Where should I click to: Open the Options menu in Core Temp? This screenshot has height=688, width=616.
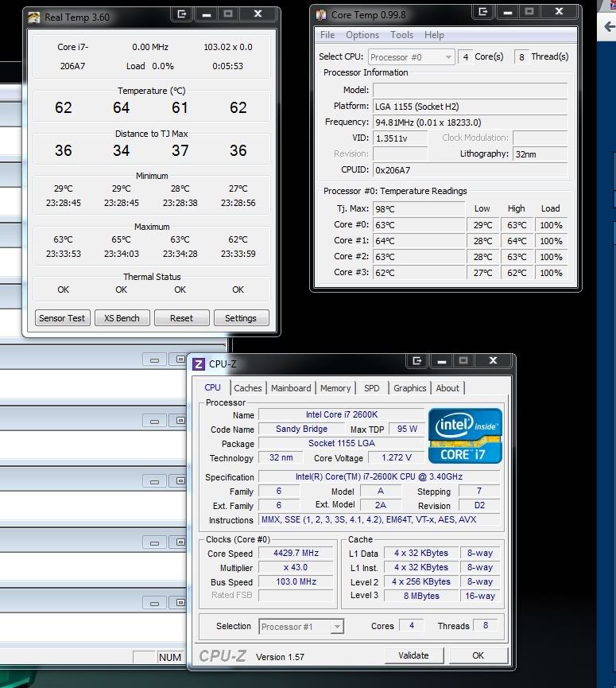coord(362,35)
